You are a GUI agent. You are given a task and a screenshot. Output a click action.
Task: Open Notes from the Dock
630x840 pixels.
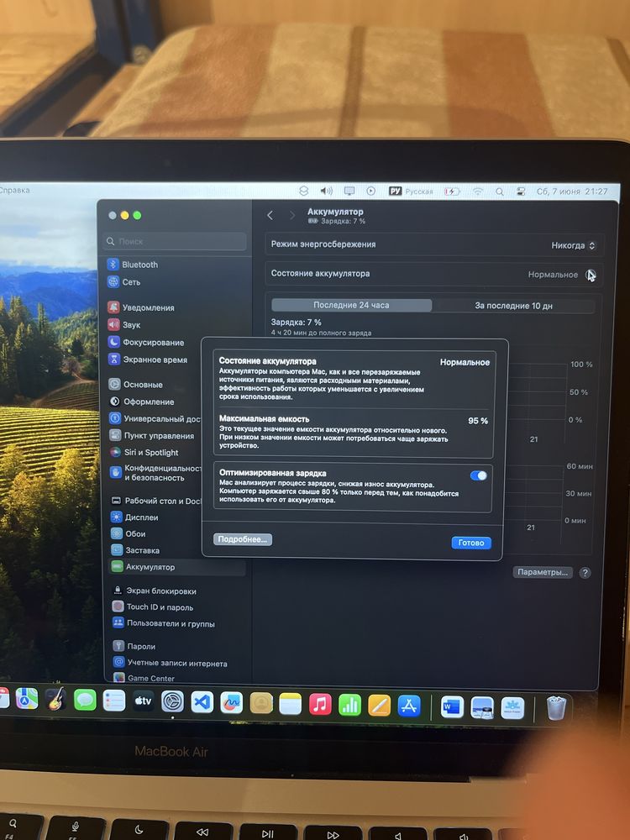(291, 704)
